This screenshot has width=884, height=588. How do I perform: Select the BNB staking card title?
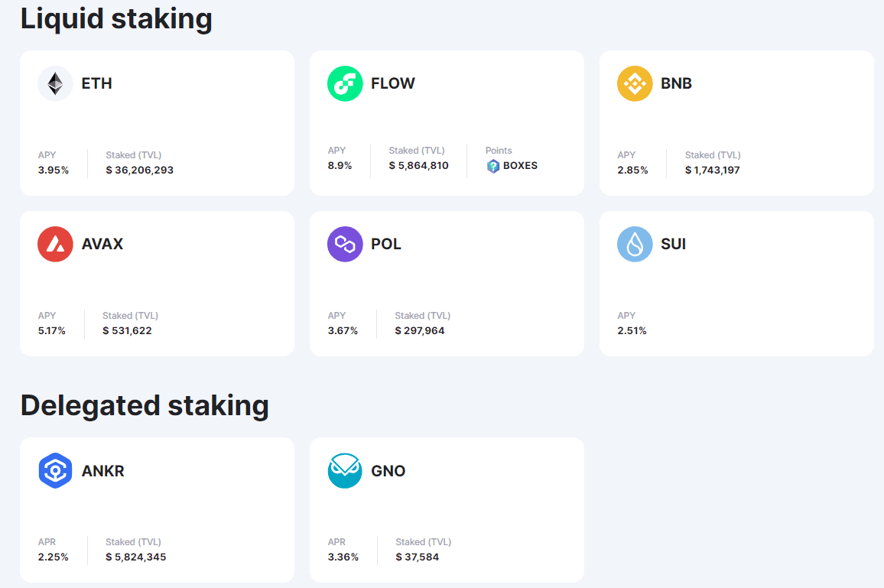point(676,83)
